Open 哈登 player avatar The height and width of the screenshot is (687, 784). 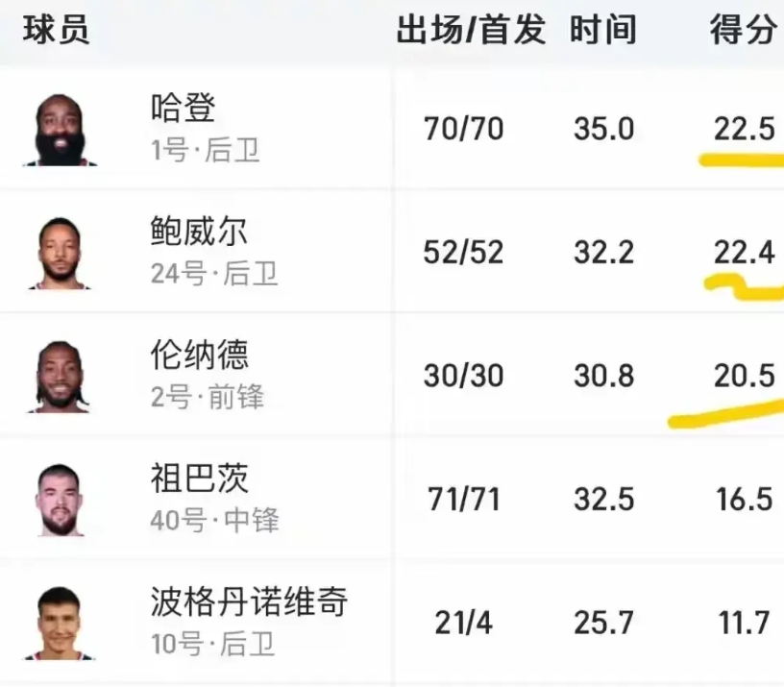point(60,130)
